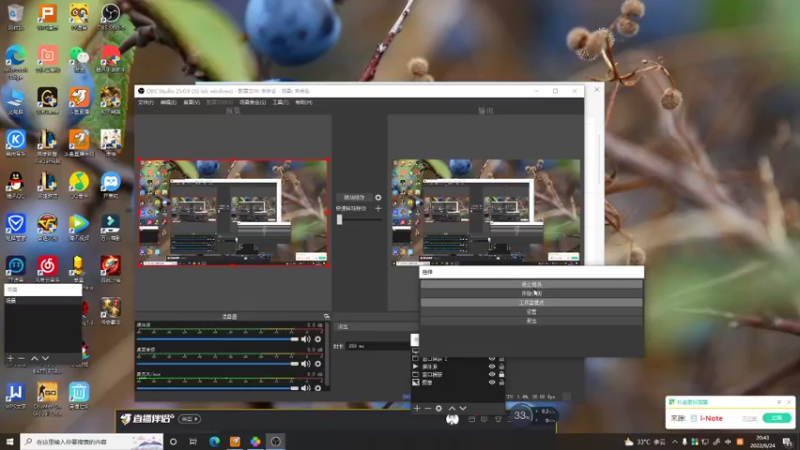Image resolution: width=800 pixels, height=450 pixels.
Task: Open the View menu in OBS
Action: click(191, 103)
